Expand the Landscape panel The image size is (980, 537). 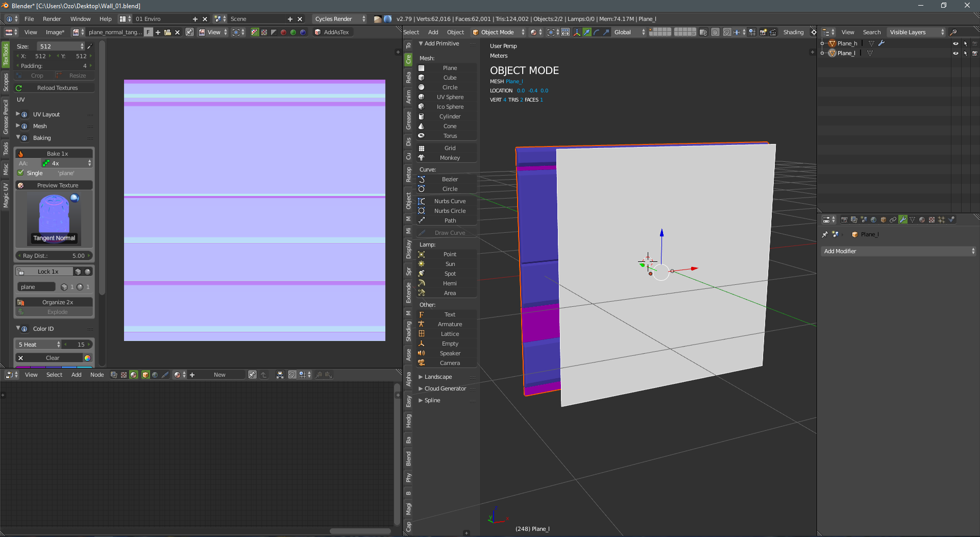click(438, 377)
